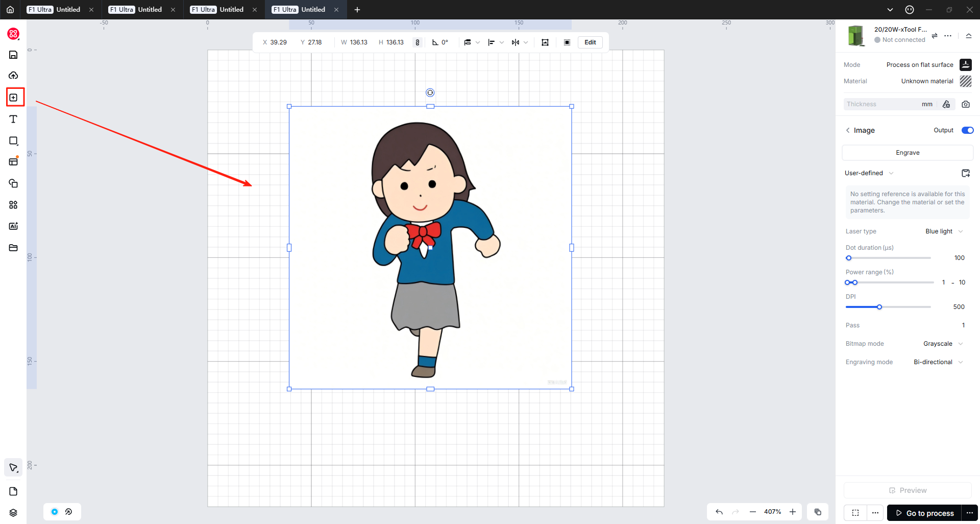Click the Save icon in sidebar
Image resolution: width=980 pixels, height=524 pixels.
(x=14, y=55)
